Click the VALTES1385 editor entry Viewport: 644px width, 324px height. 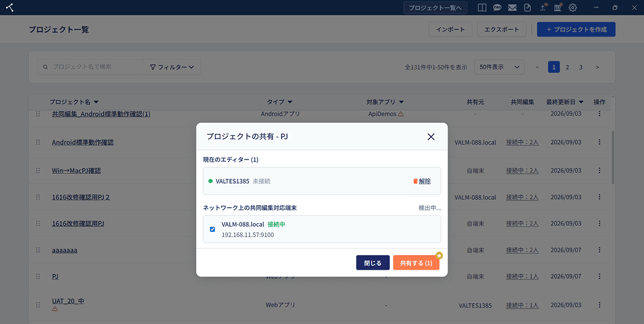coord(321,181)
